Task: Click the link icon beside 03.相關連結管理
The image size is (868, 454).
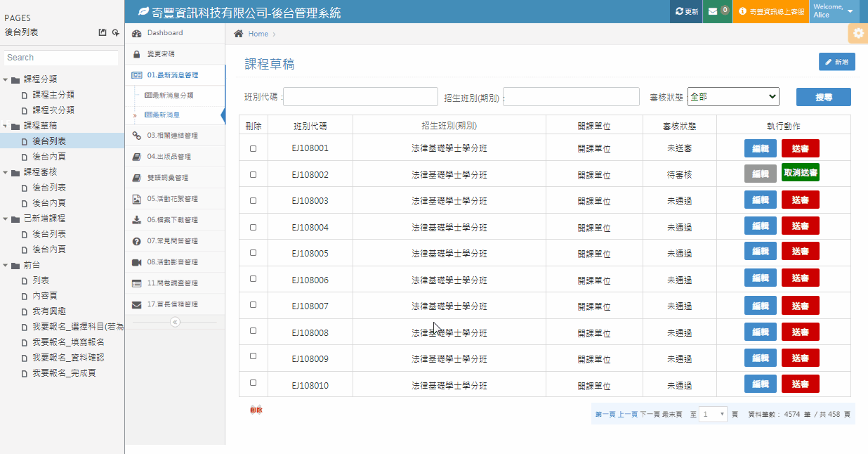Action: tap(137, 136)
